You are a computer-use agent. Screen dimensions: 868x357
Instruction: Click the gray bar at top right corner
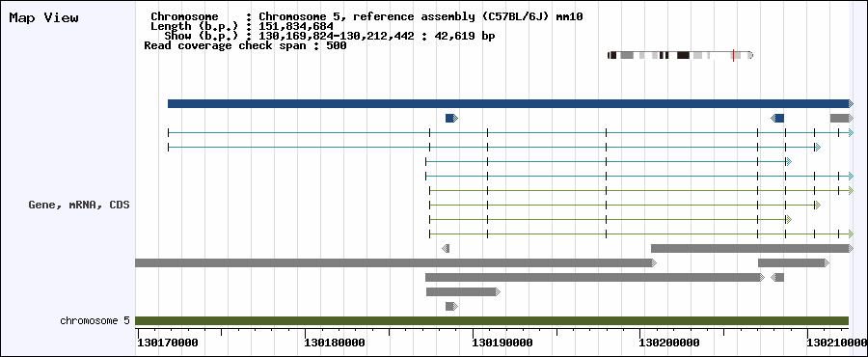click(841, 118)
